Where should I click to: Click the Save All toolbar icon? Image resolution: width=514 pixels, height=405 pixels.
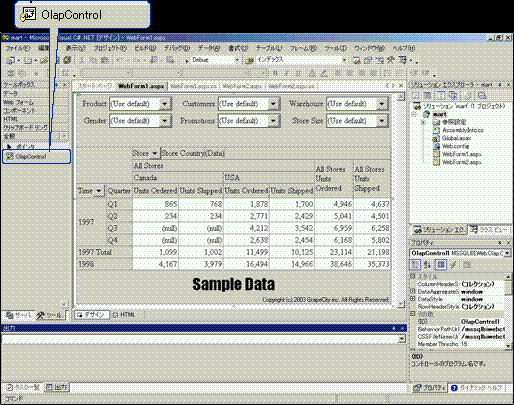pyautogui.click(x=68, y=60)
